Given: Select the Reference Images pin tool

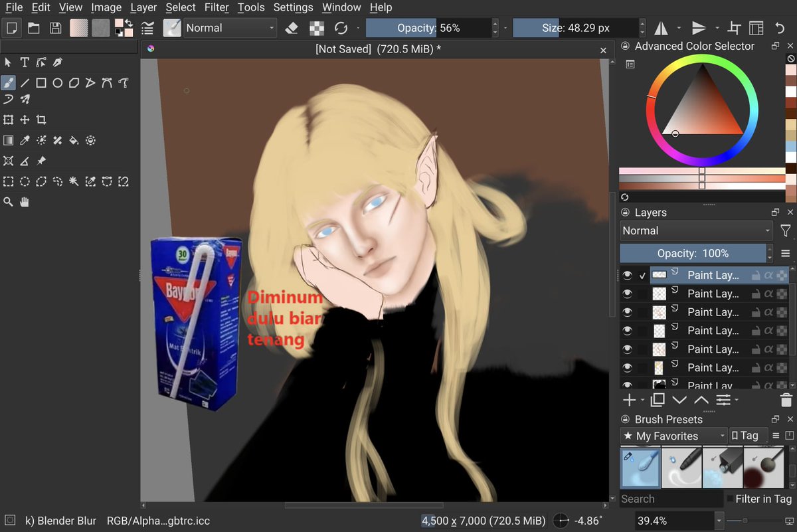Looking at the screenshot, I should [41, 161].
